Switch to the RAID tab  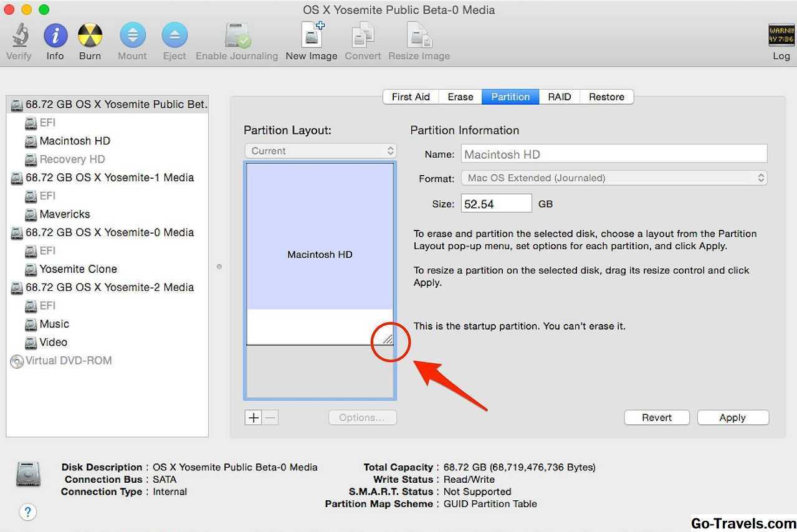pos(559,97)
